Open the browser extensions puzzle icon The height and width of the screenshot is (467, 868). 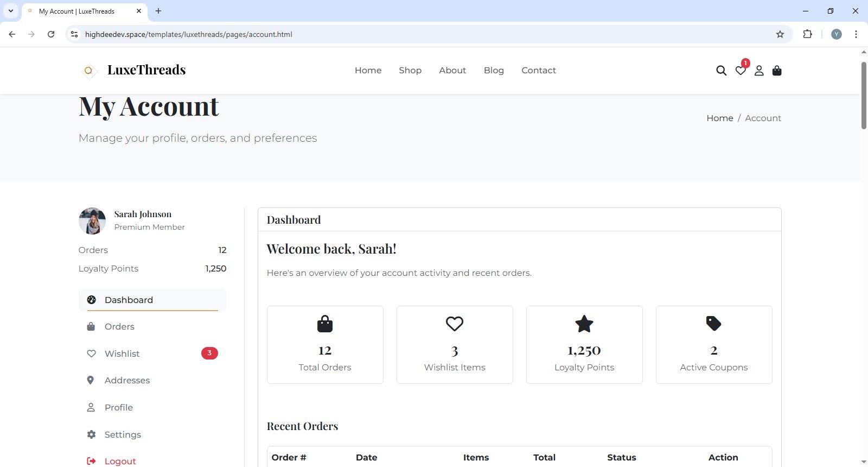click(808, 34)
